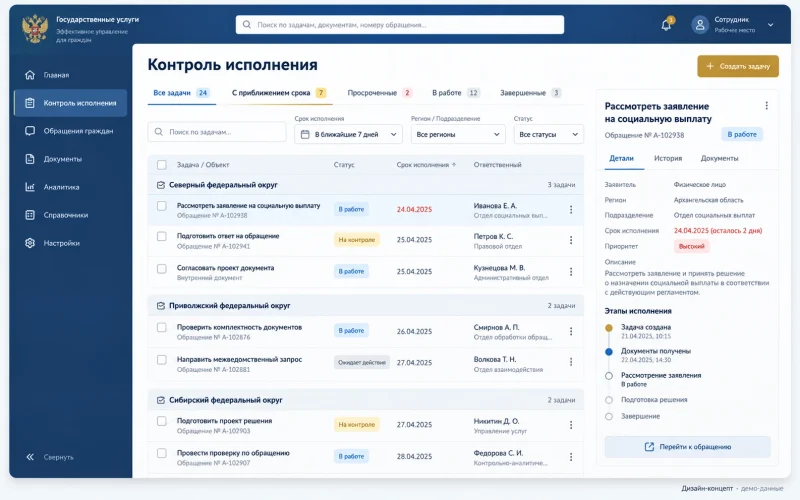The height and width of the screenshot is (500, 800).
Task: Click the calendar icon in deadline filter
Action: pyautogui.click(x=305, y=135)
